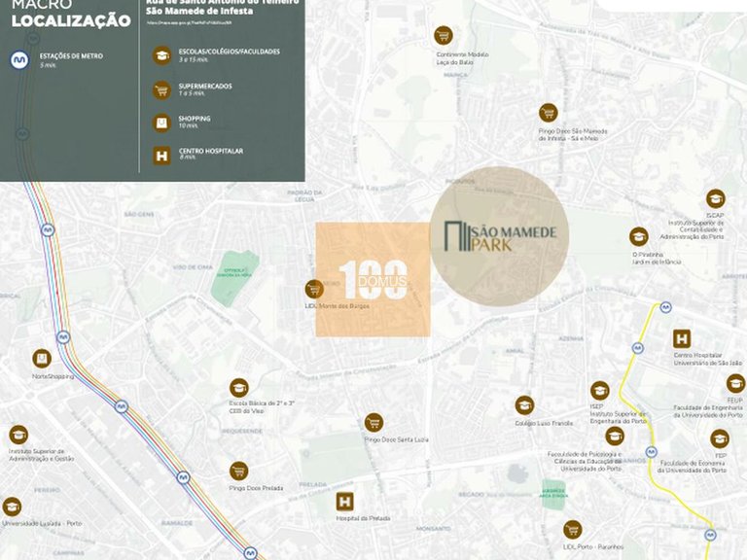Click the São Mamede Park circle logo
Viewport: 747px width, 560px height.
click(500, 236)
